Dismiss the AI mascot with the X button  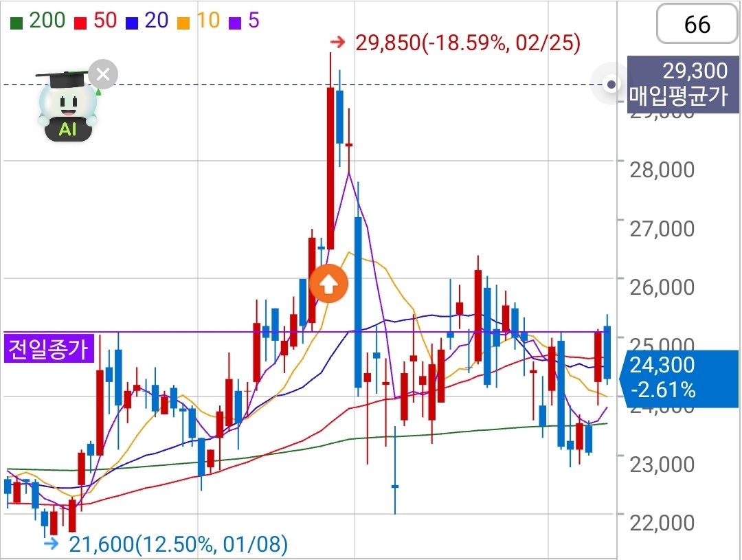103,74
